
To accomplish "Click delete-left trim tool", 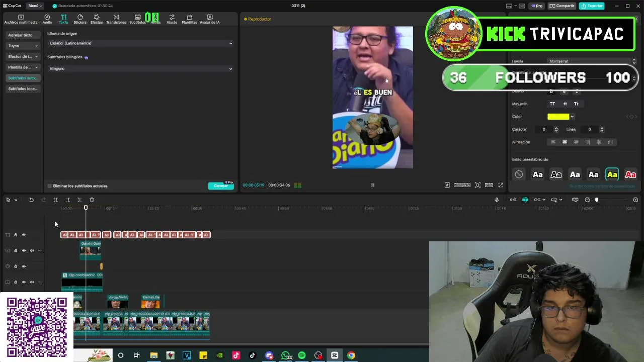I will click(67, 200).
